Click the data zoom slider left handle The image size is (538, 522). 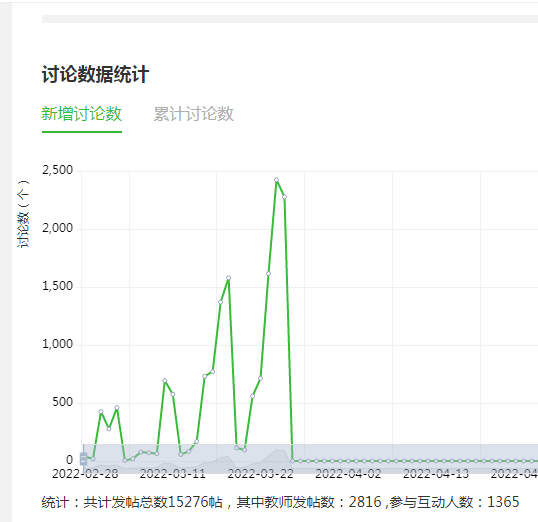tap(83, 459)
